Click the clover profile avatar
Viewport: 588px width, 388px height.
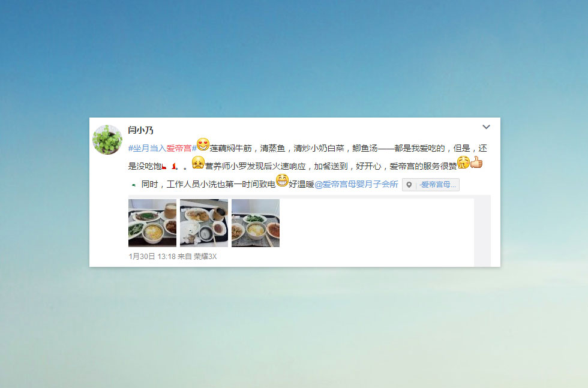107,140
